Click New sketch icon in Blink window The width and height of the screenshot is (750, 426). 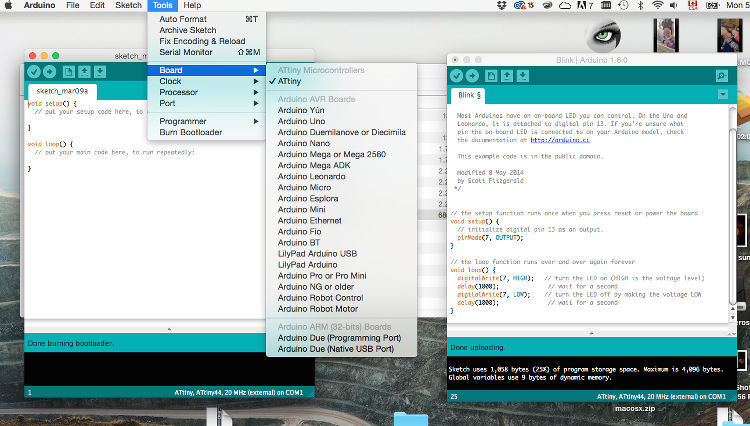[x=491, y=76]
